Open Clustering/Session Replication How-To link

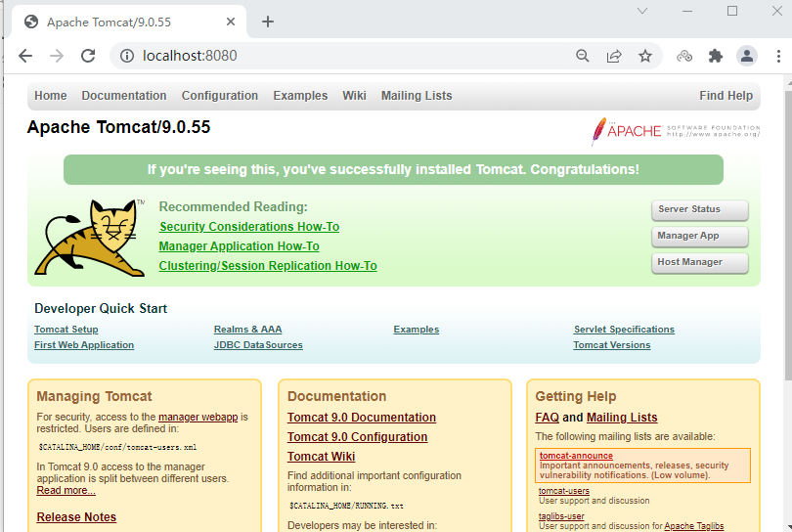[x=268, y=266]
